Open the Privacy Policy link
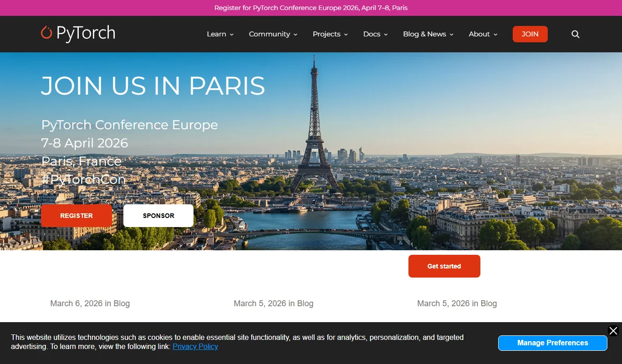Viewport: 622px width, 364px height. [195, 346]
